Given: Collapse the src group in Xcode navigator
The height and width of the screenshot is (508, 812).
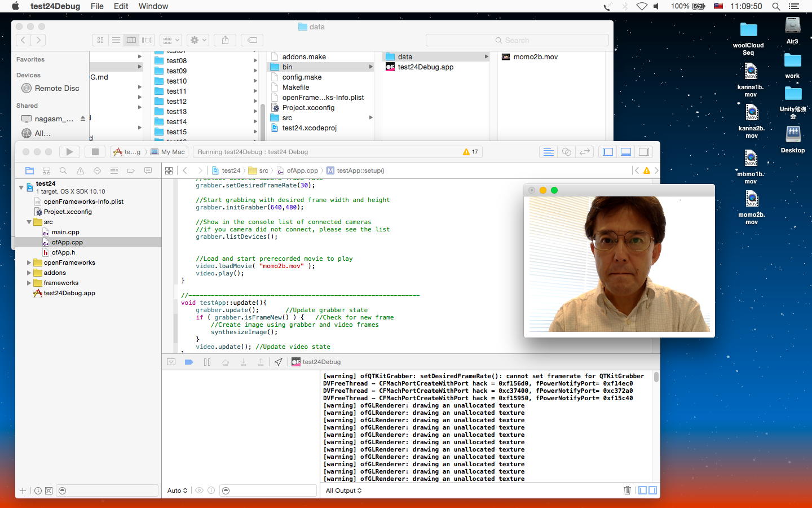Looking at the screenshot, I should coord(29,222).
